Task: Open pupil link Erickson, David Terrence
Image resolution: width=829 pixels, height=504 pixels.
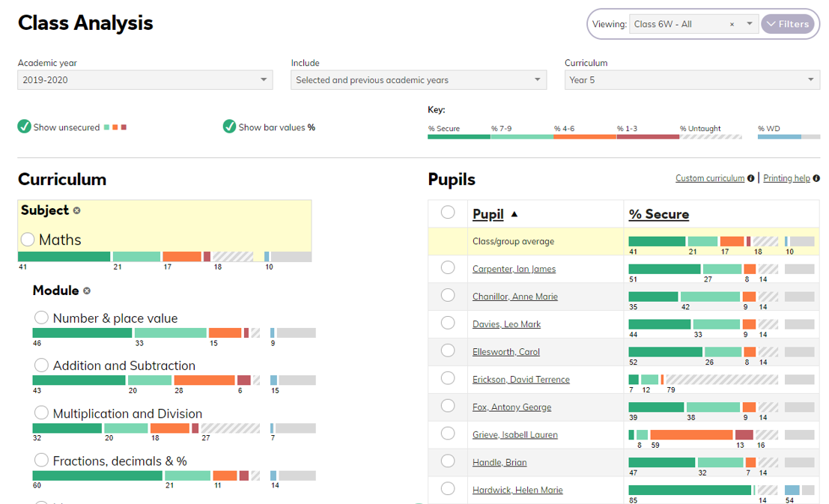Action: (x=520, y=380)
